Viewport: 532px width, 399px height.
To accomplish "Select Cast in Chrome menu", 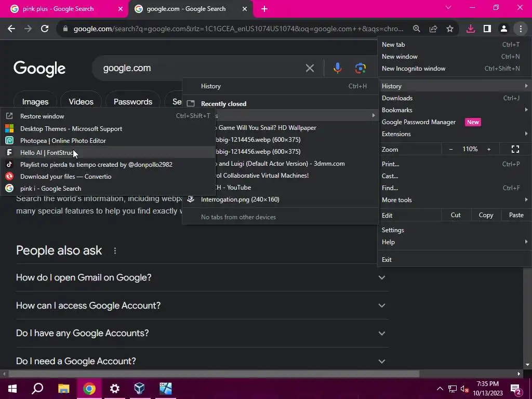I will tap(455, 176).
